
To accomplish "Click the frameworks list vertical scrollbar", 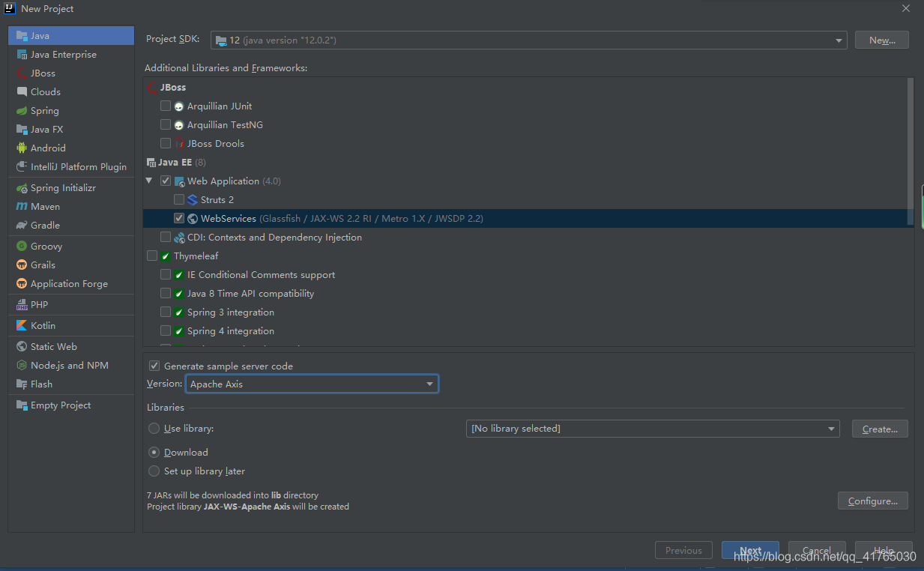I will [x=911, y=150].
